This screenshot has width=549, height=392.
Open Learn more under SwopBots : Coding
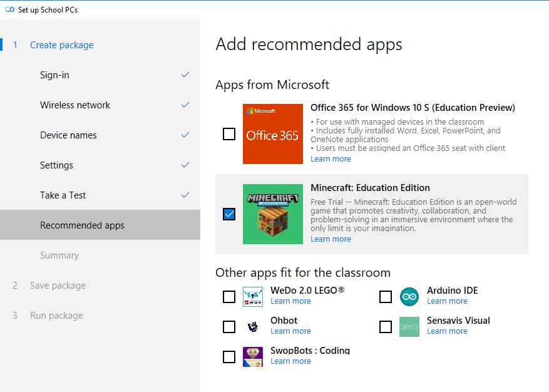click(290, 361)
